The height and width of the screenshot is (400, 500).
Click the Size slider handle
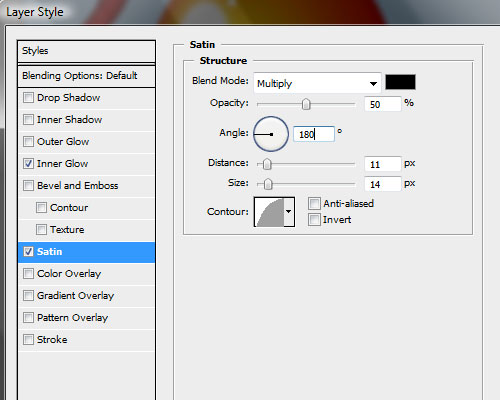point(268,184)
